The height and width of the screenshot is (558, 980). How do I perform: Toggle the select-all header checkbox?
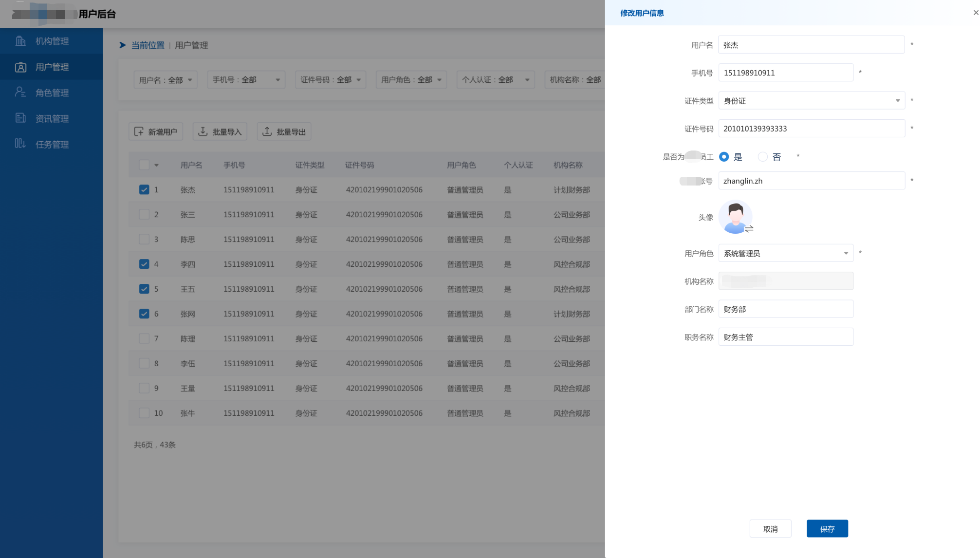point(144,165)
